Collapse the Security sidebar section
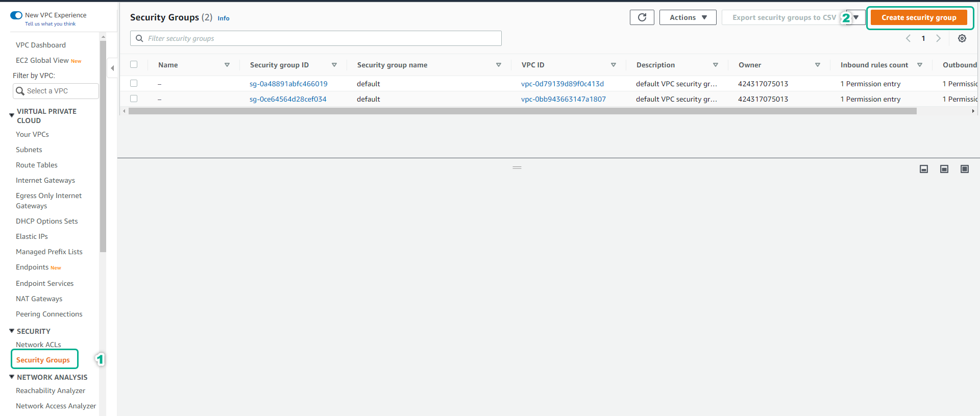This screenshot has width=980, height=416. 12,331
